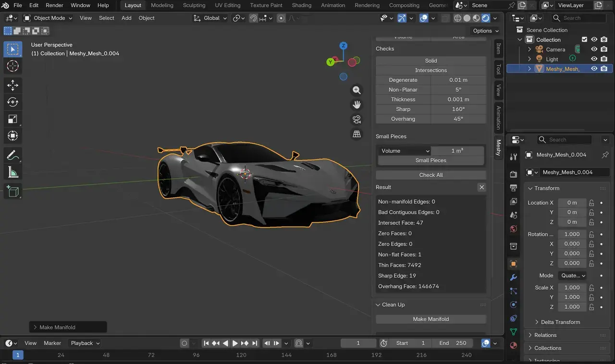Select the Annotate tool
The width and height of the screenshot is (615, 364).
(13, 156)
